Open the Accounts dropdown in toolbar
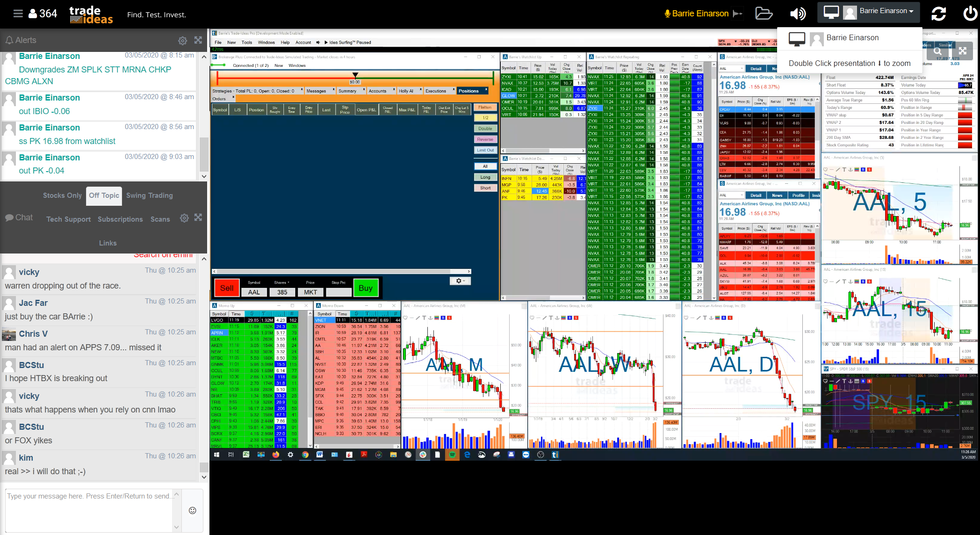The height and width of the screenshot is (535, 980). [378, 91]
